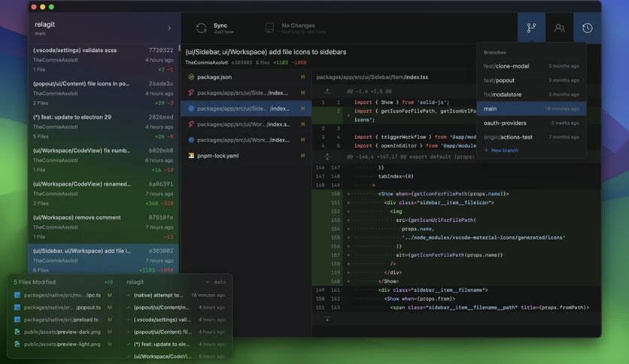Select the fix/modalstore branch
This screenshot has height=364, width=629.
(x=531, y=95)
